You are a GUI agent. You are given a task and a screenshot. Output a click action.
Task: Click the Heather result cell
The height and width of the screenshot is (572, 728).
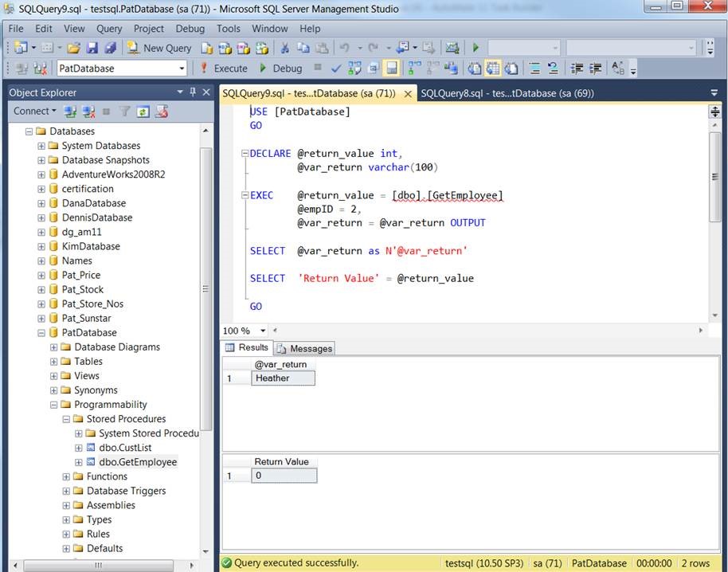(283, 378)
